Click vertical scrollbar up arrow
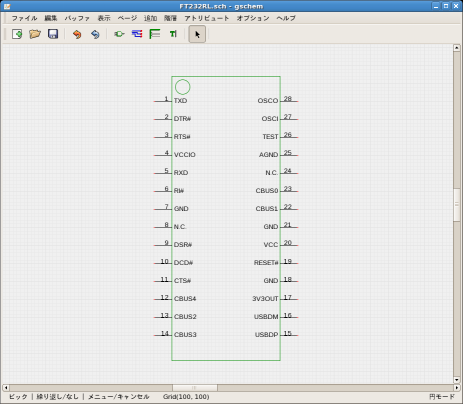Image resolution: width=463 pixels, height=404 pixels. [x=457, y=48]
